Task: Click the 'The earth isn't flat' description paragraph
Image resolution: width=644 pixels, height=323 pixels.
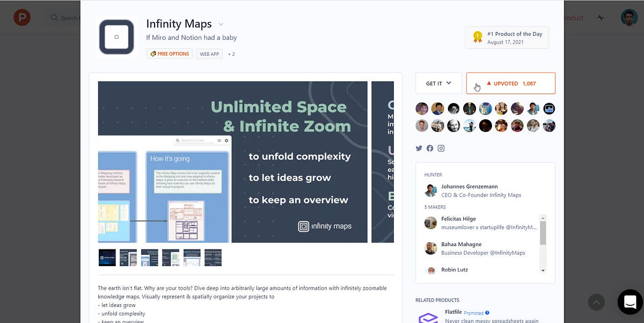Action: coord(242,292)
